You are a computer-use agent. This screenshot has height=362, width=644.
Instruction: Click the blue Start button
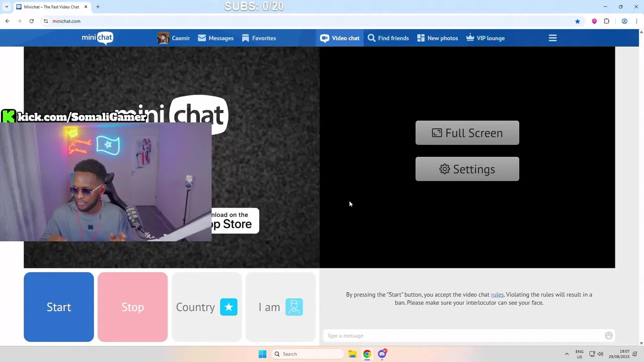(59, 307)
